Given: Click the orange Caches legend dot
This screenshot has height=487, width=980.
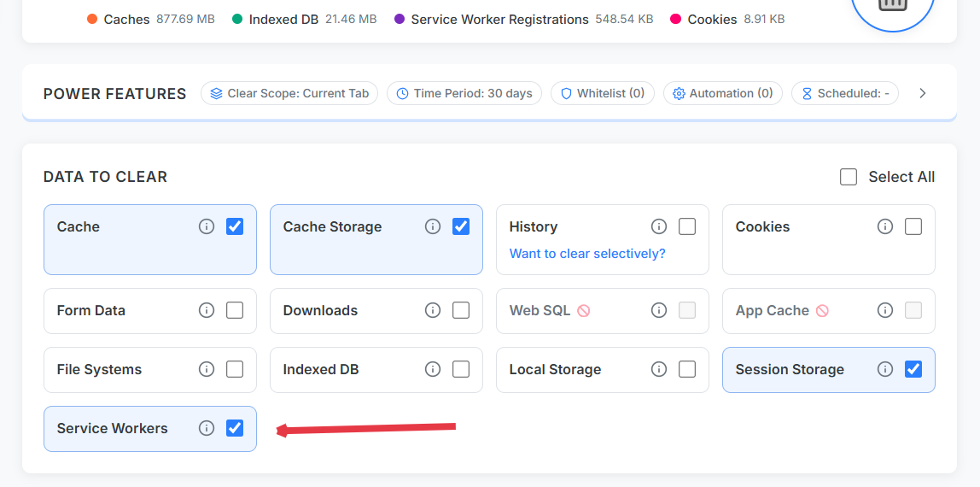Looking at the screenshot, I should click(92, 19).
